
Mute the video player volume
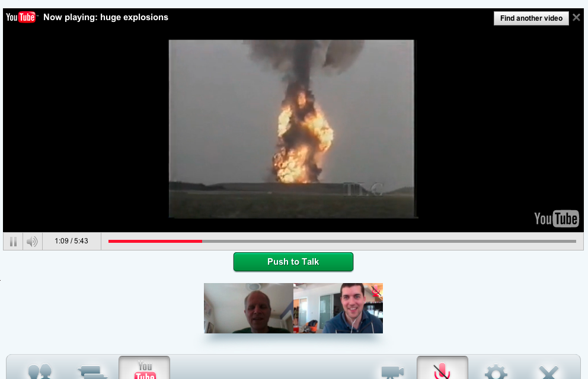point(33,242)
